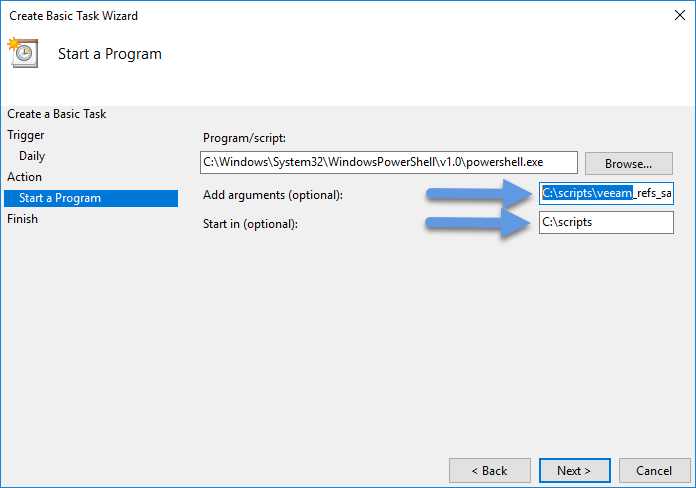The image size is (696, 488).
Task: Proceed using the Next > button
Action: tap(574, 471)
